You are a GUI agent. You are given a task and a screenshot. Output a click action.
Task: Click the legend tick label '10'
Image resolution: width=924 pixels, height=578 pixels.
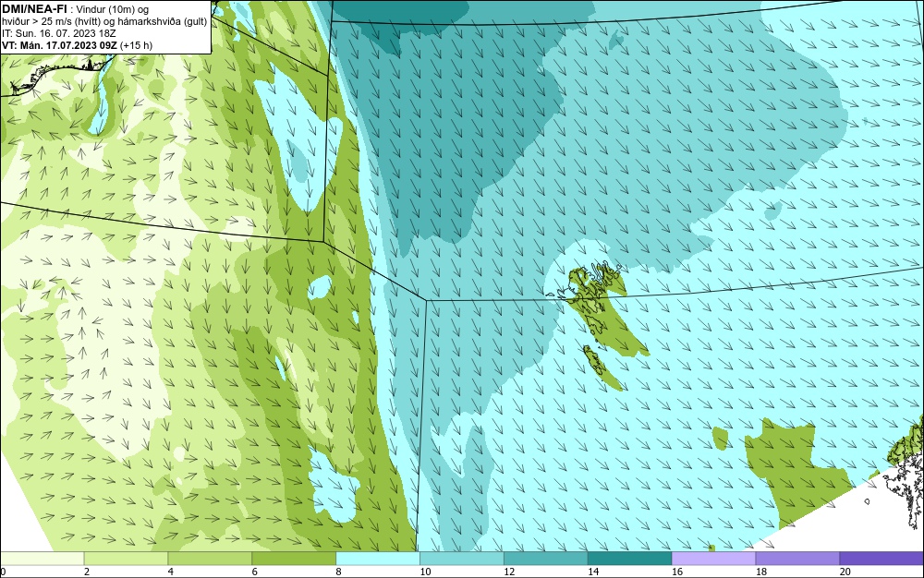[425, 572]
